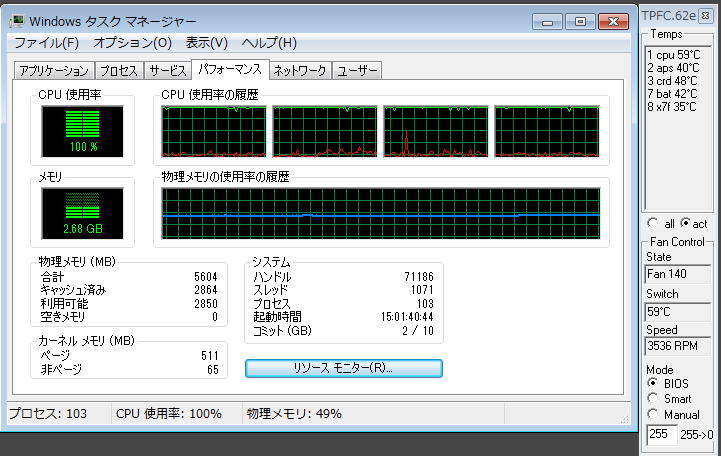Switch fan mode to Smart

point(654,399)
